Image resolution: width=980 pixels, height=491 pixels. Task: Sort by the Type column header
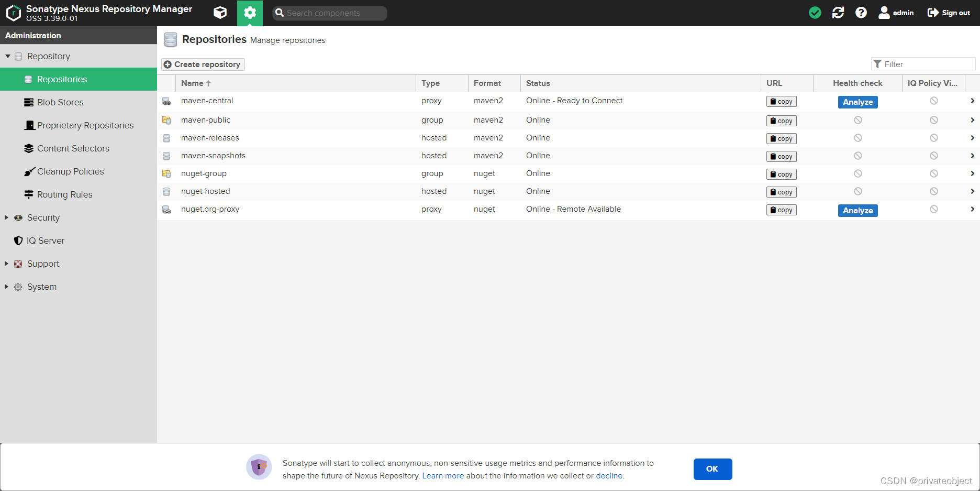pos(442,83)
